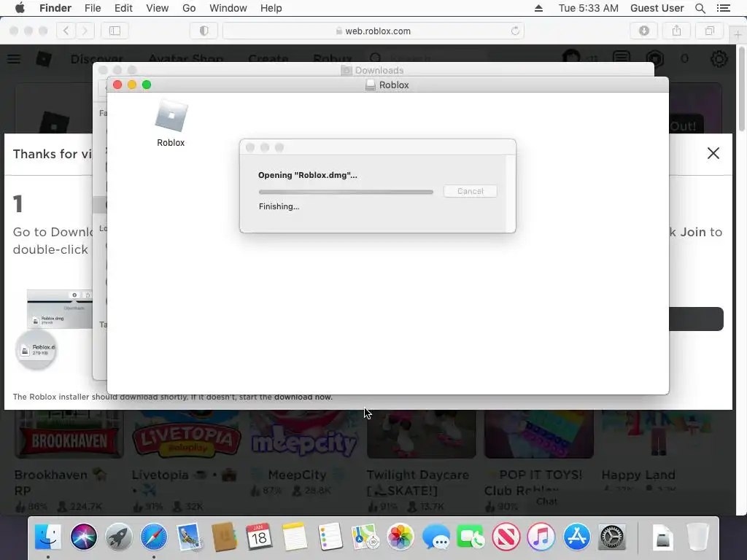The image size is (747, 560).
Task: Reload the page in Safari
Action: coord(515,31)
